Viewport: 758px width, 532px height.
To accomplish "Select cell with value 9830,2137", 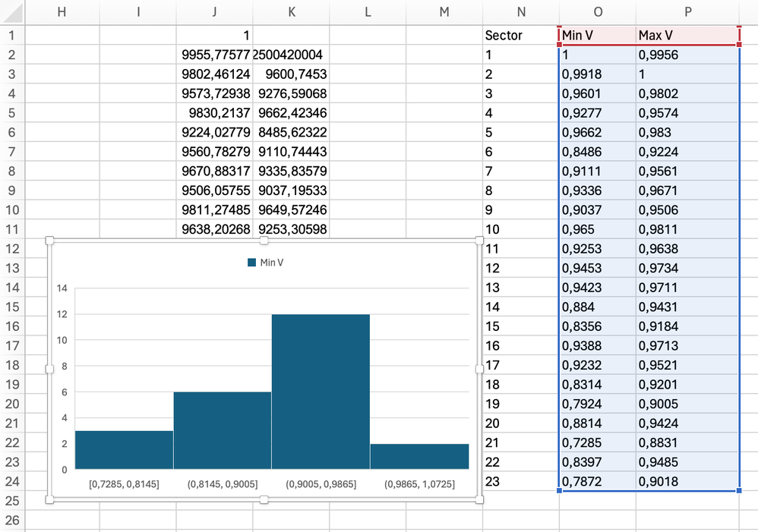I will point(215,112).
